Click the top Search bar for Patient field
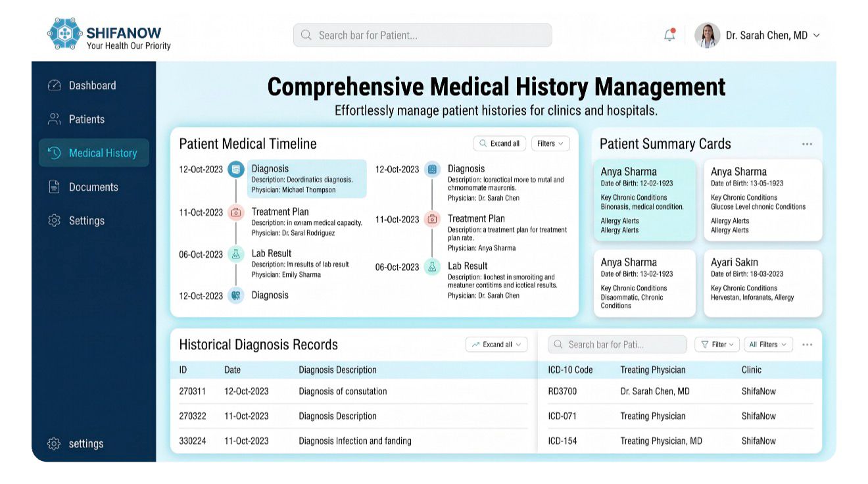Image resolution: width=868 pixels, height=484 pixels. coord(422,36)
